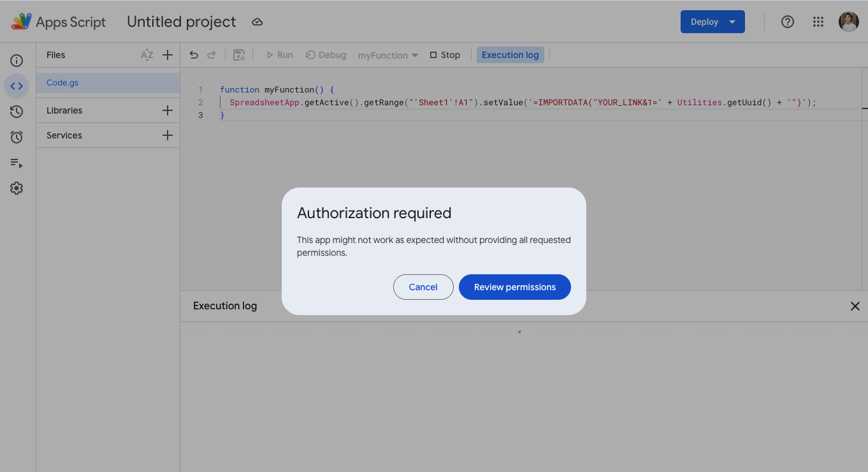The image size is (868, 472).
Task: Add a file with Files plus icon
Action: [x=168, y=55]
